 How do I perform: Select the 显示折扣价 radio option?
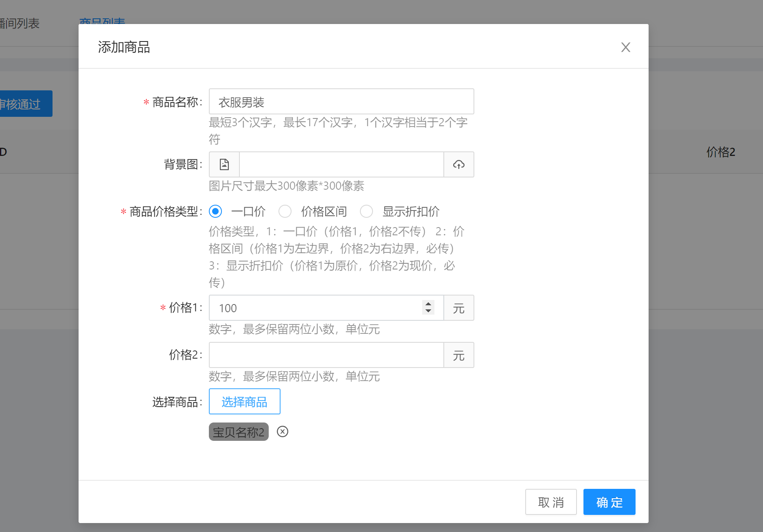366,211
